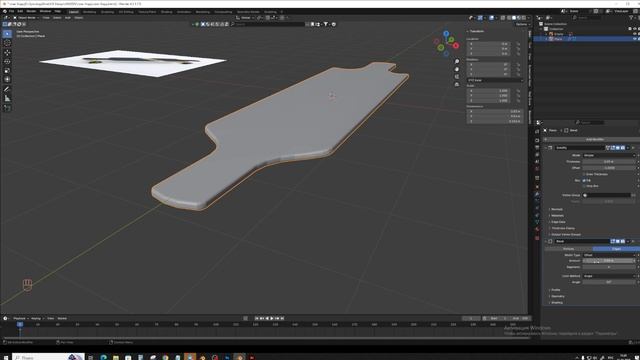640x360 pixels.
Task: Click the Blender logo menu icon
Action: click(x=4, y=11)
